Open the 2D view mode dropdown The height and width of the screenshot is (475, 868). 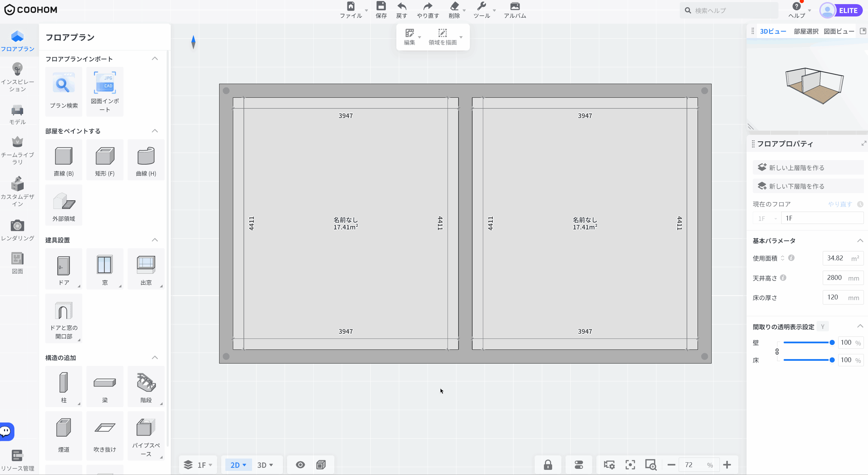(x=238, y=465)
